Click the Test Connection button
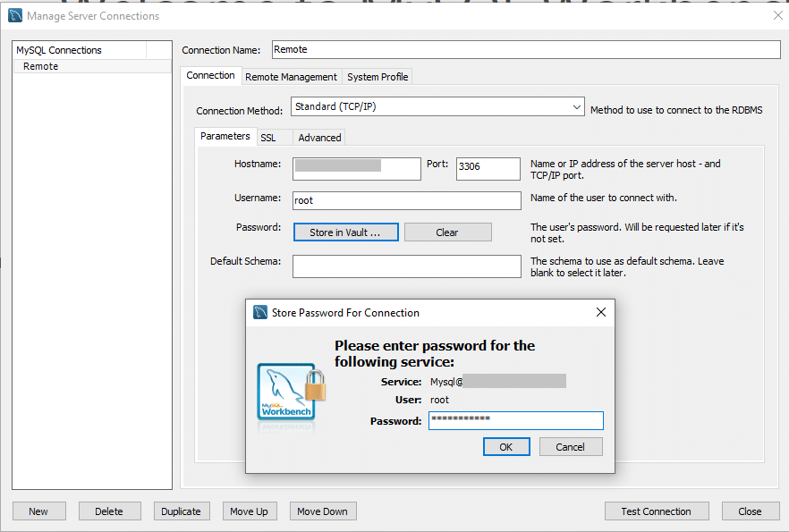The height and width of the screenshot is (532, 789). pos(657,511)
